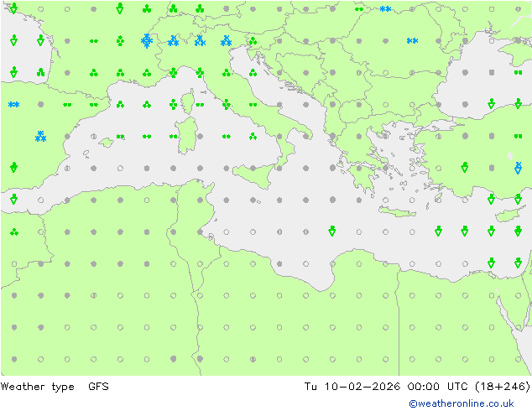Click the green drizzle symbol on the right edge of the Black Sea
Screen dimensions: 532x411
518,73
